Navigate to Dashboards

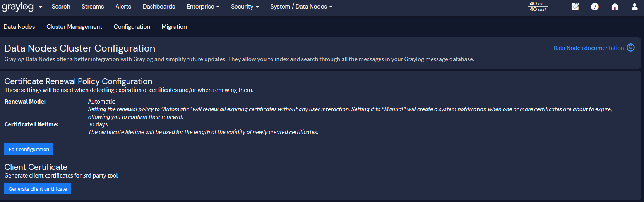coord(159,7)
